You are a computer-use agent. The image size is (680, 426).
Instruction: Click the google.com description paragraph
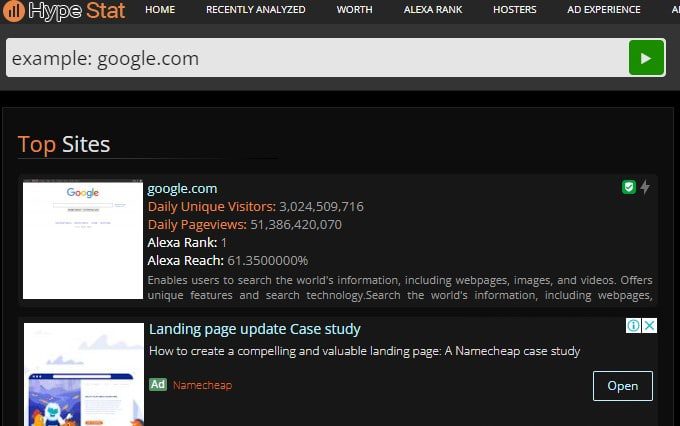[x=400, y=288]
